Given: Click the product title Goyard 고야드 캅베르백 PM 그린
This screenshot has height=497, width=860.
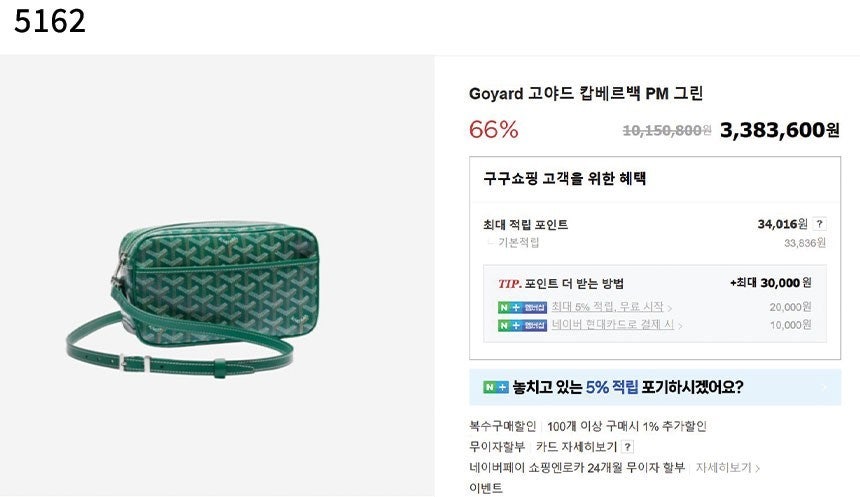Looking at the screenshot, I should point(586,94).
